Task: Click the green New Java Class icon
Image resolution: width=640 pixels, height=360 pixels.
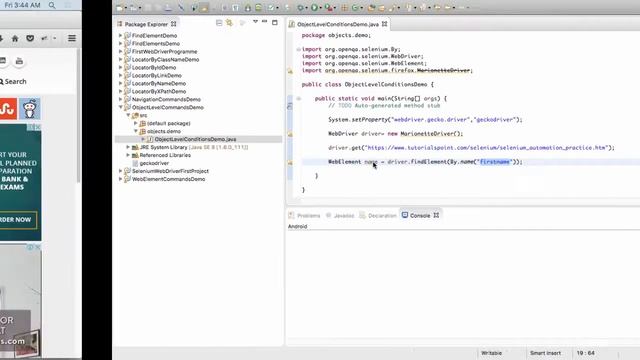Action: (x=355, y=7)
